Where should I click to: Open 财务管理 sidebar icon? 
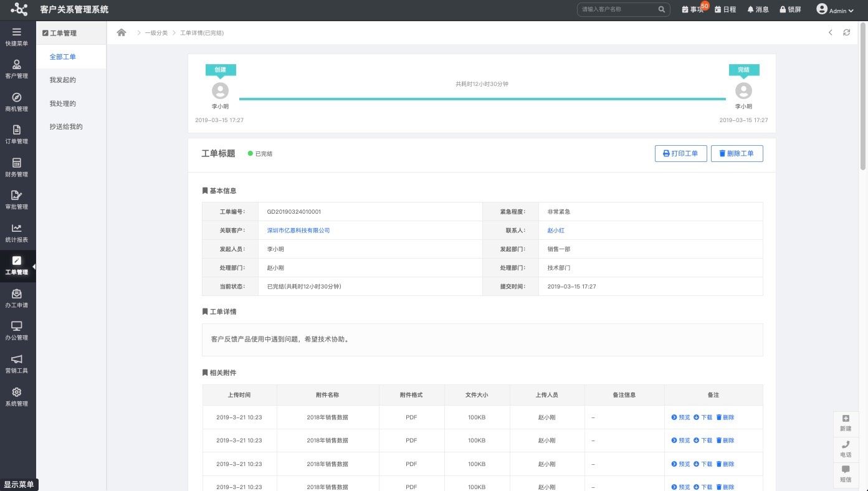coord(17,168)
